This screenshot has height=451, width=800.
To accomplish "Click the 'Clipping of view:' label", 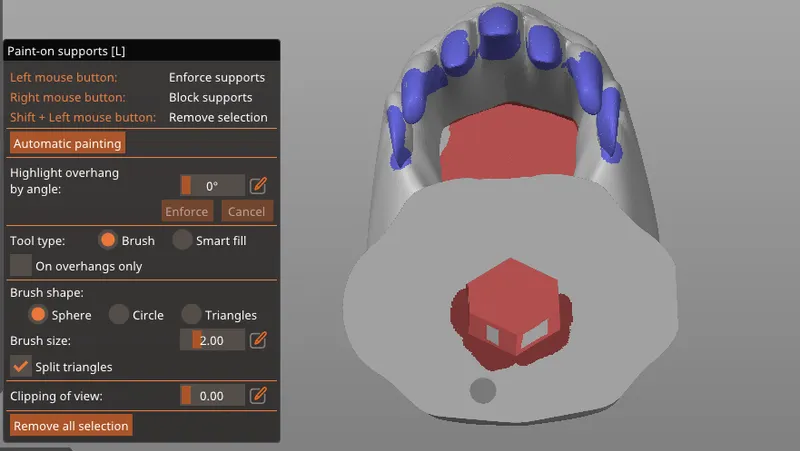I will [56, 396].
